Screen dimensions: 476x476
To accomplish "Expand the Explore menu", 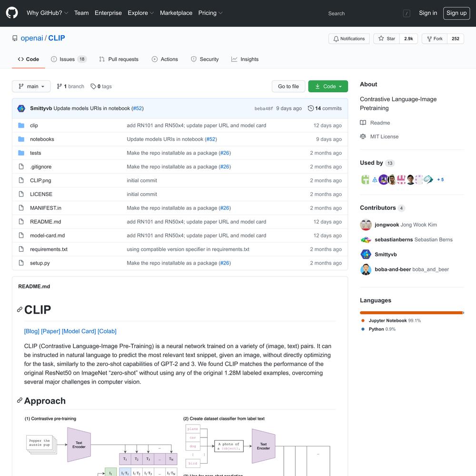I will point(140,13).
